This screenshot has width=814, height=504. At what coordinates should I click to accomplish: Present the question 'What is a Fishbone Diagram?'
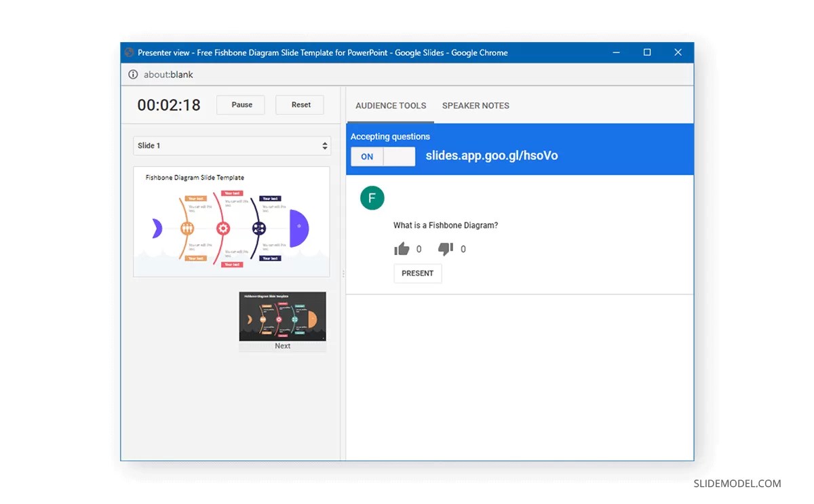click(417, 273)
